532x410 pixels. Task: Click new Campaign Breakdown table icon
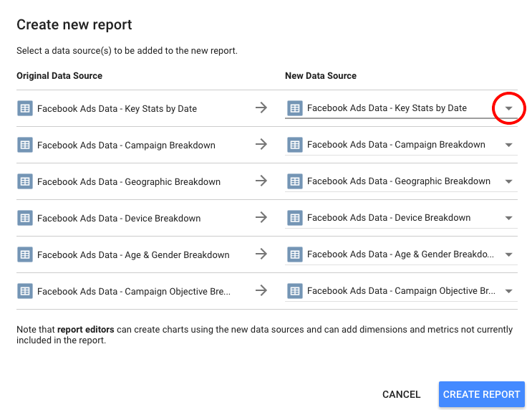click(x=295, y=145)
